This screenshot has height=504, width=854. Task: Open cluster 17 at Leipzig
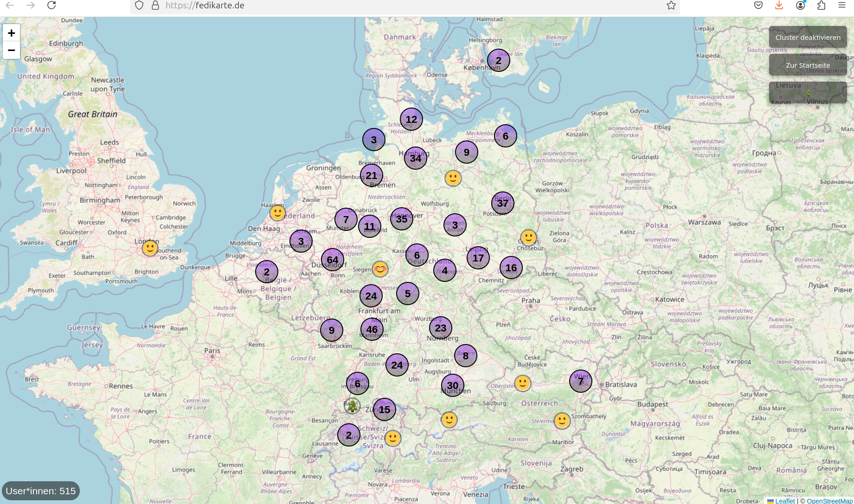(x=478, y=258)
